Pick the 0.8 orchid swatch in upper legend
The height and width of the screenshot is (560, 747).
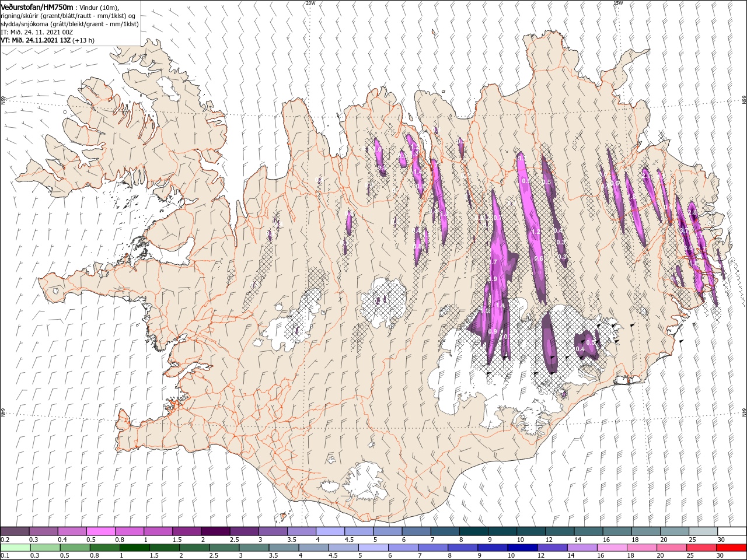(x=130, y=531)
